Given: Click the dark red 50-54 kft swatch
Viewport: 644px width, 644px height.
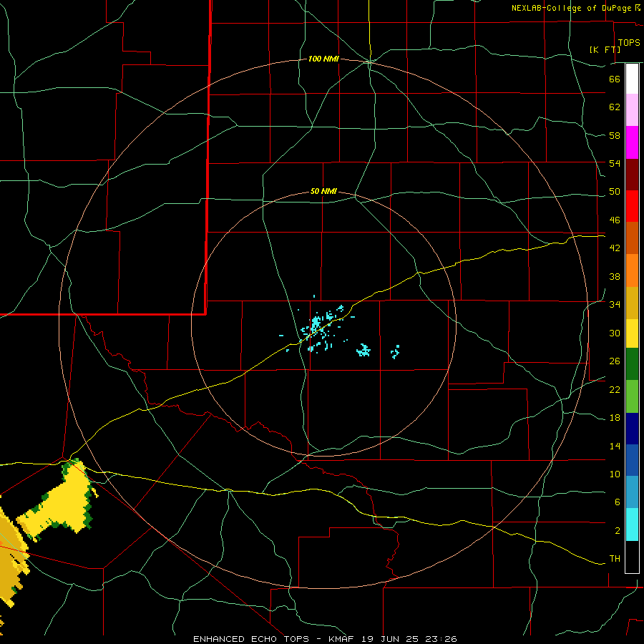Looking at the screenshot, I should click(632, 175).
